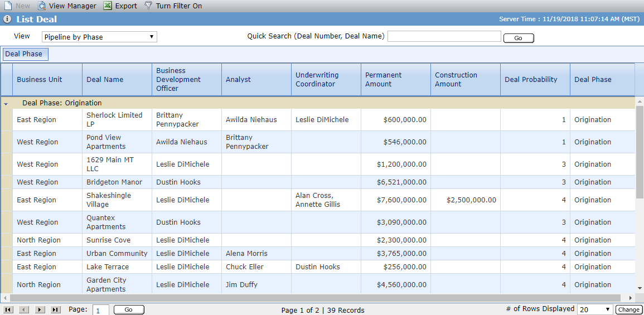Click the Change rows button
Viewport: 644px width, 315px height.
628,309
